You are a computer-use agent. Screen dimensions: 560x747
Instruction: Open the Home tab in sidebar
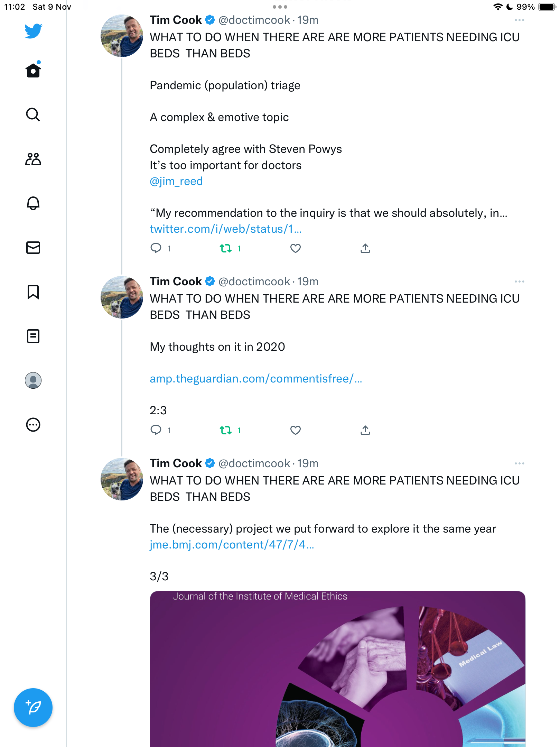(33, 70)
